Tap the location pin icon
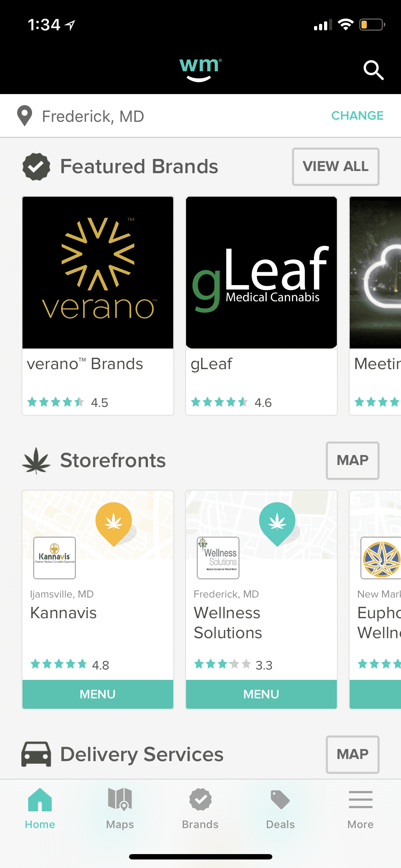The image size is (401, 868). (25, 116)
